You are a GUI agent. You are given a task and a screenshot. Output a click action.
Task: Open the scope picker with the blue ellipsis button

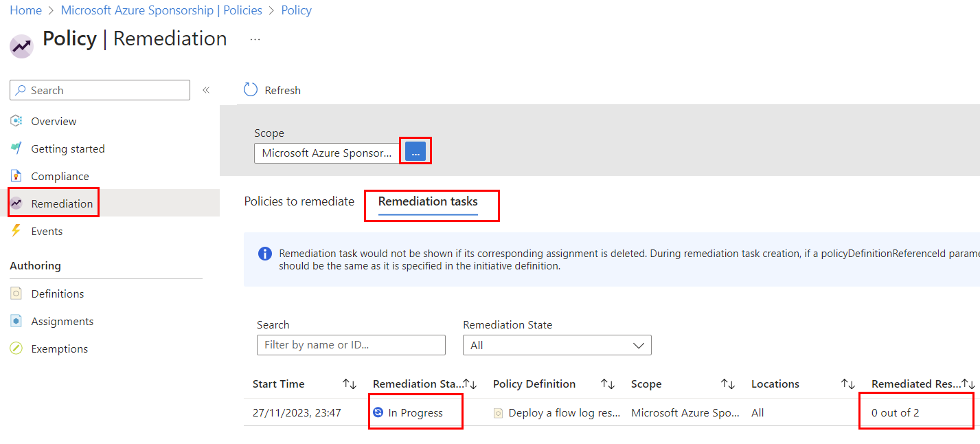click(x=415, y=153)
